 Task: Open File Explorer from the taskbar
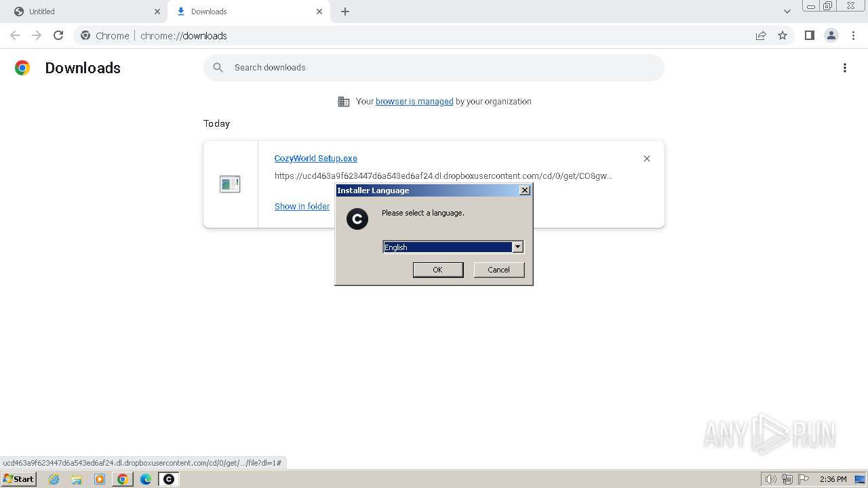pos(77,479)
